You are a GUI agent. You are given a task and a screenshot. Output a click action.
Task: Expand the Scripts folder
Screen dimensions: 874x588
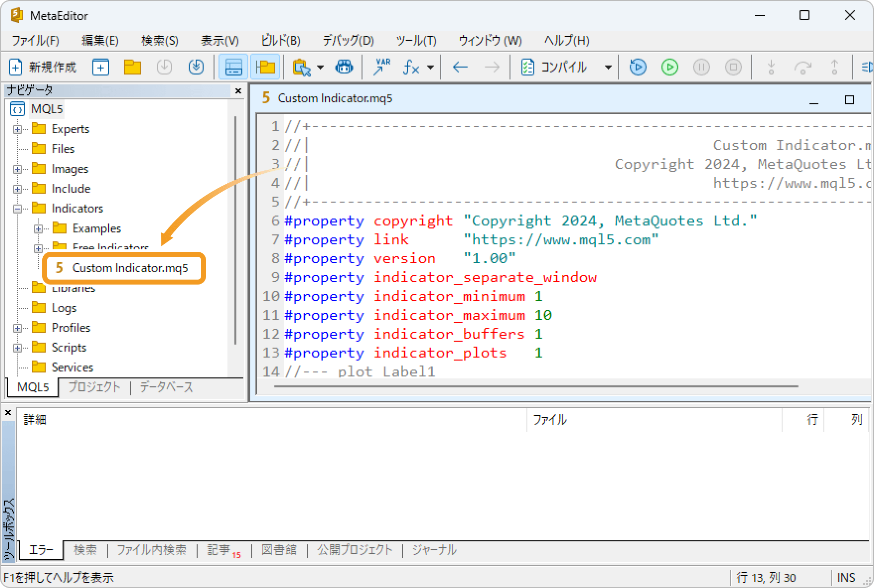tap(17, 348)
